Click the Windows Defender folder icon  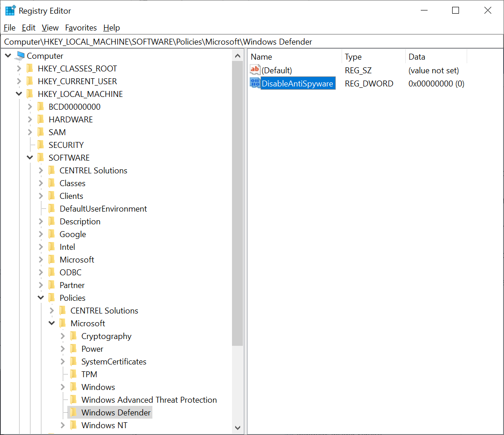[74, 413]
